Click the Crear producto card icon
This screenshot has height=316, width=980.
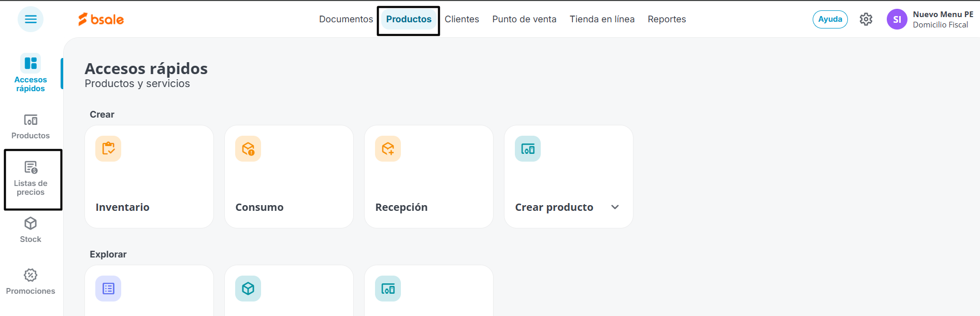tap(528, 149)
